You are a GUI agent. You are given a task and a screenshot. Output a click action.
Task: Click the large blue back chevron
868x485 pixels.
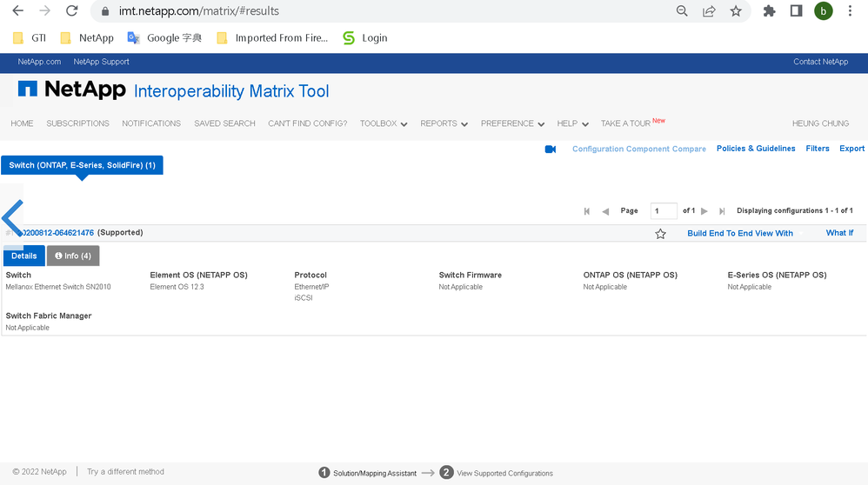click(12, 217)
